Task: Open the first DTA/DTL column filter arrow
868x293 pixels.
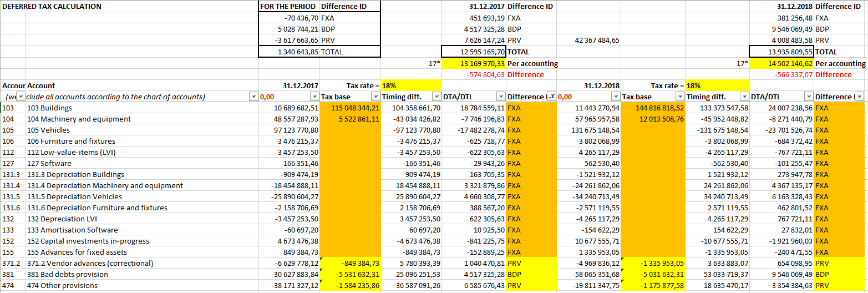Action: tap(500, 97)
